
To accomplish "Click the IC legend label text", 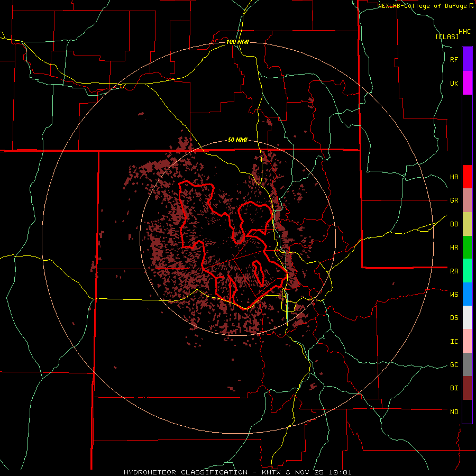I will click(x=454, y=342).
